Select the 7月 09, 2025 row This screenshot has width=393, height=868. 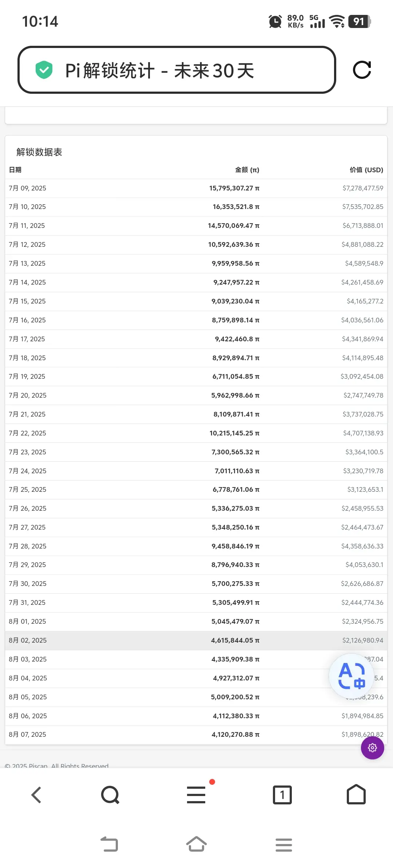point(196,188)
